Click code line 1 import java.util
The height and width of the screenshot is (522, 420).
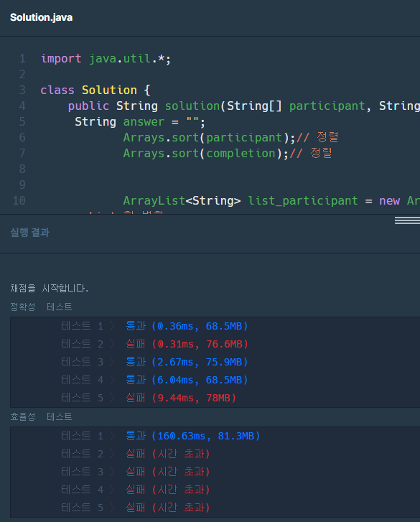106,59
